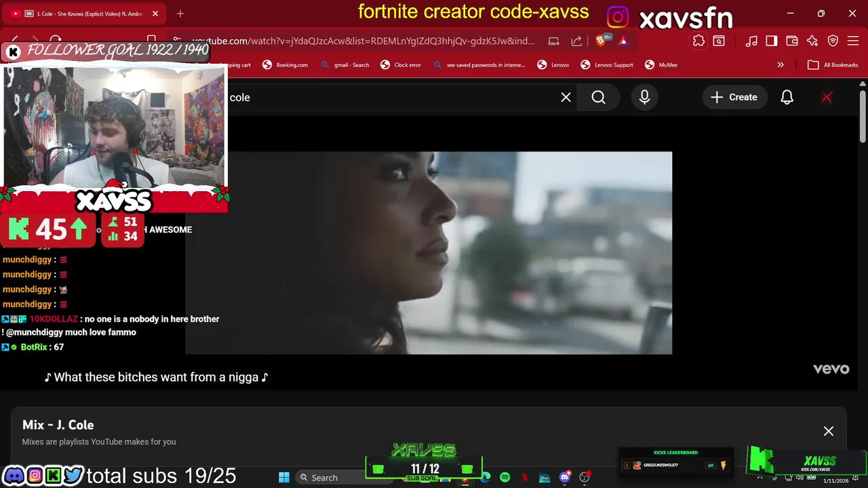Open Microsoft Edge from the taskbar

pos(485,478)
